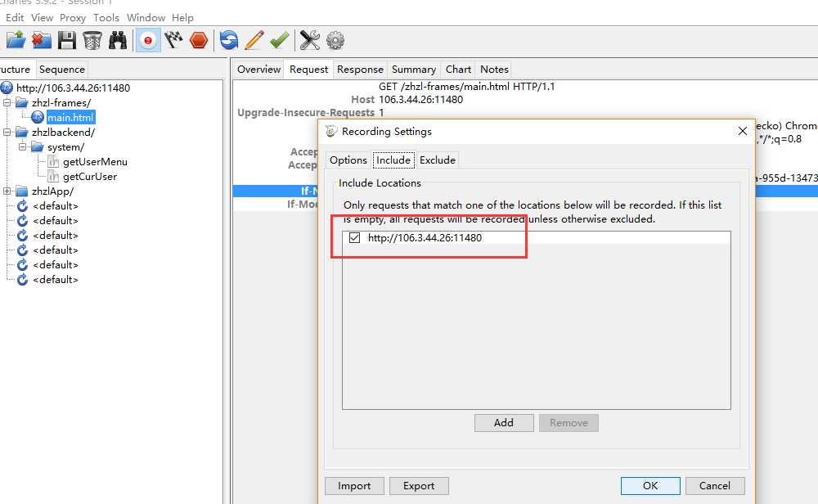Click the Host header value 106.3.44.26:11480
818x504 pixels.
421,99
